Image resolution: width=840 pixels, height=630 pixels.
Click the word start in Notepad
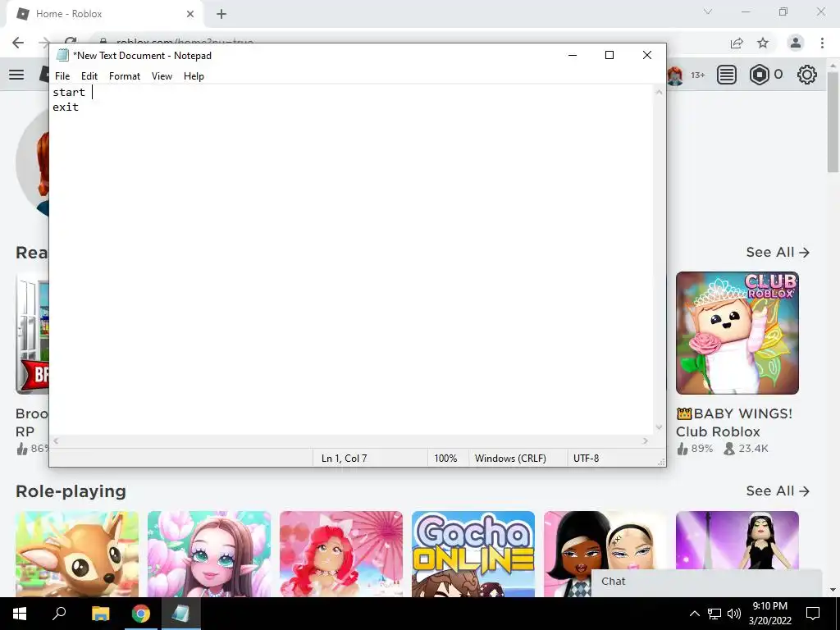(69, 92)
